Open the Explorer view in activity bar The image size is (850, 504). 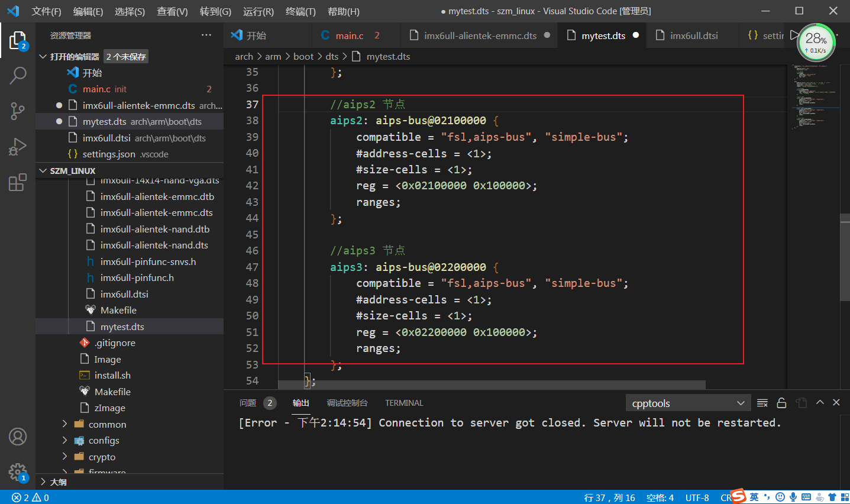[18, 41]
